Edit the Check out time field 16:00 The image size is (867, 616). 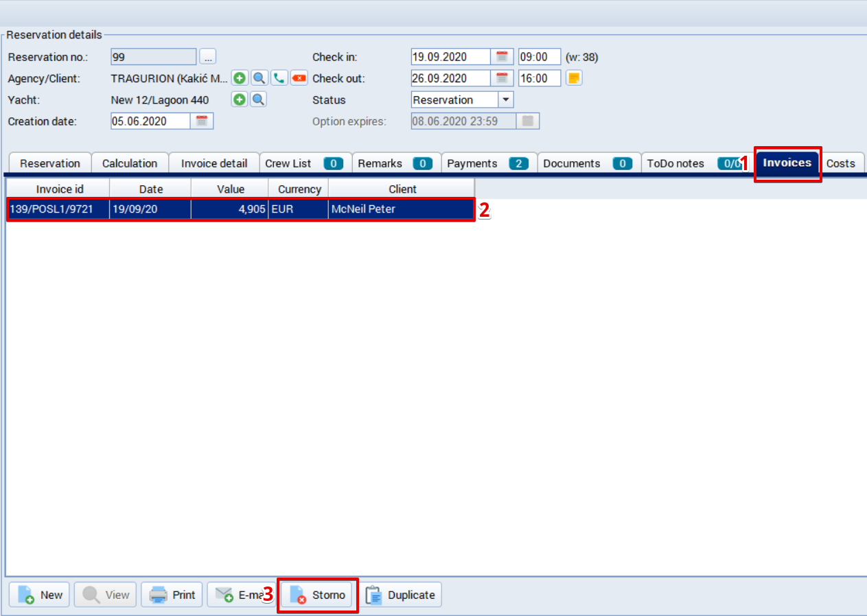pyautogui.click(x=540, y=78)
